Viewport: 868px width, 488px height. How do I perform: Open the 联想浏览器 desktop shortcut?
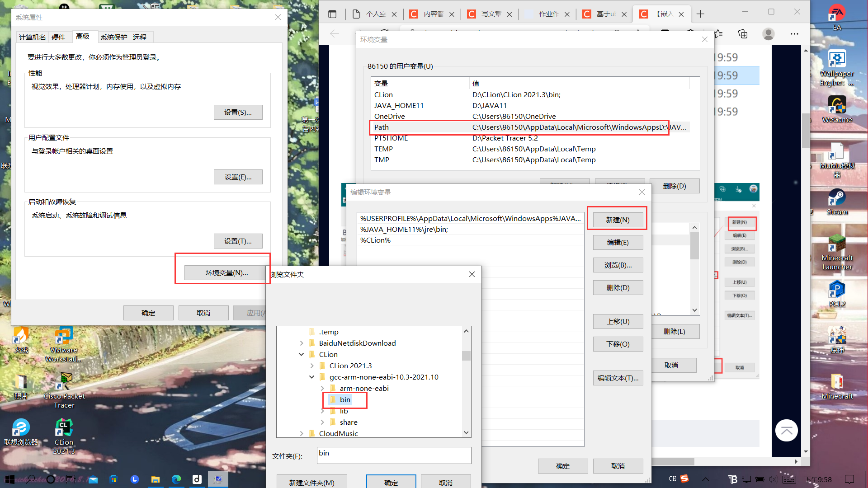(x=21, y=432)
